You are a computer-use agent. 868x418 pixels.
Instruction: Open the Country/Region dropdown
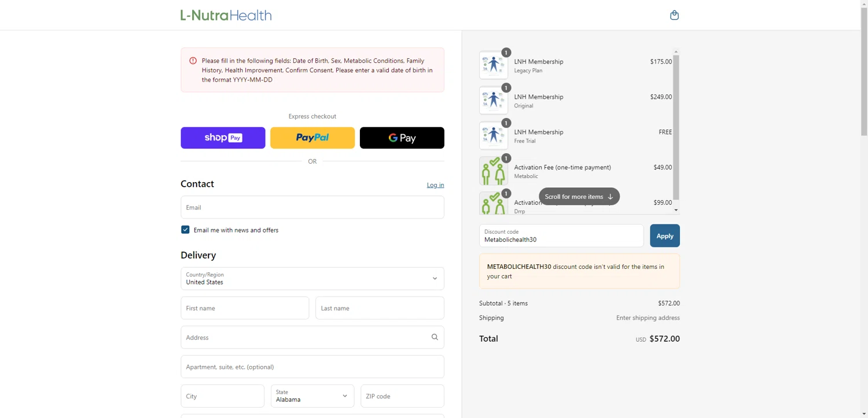point(312,279)
